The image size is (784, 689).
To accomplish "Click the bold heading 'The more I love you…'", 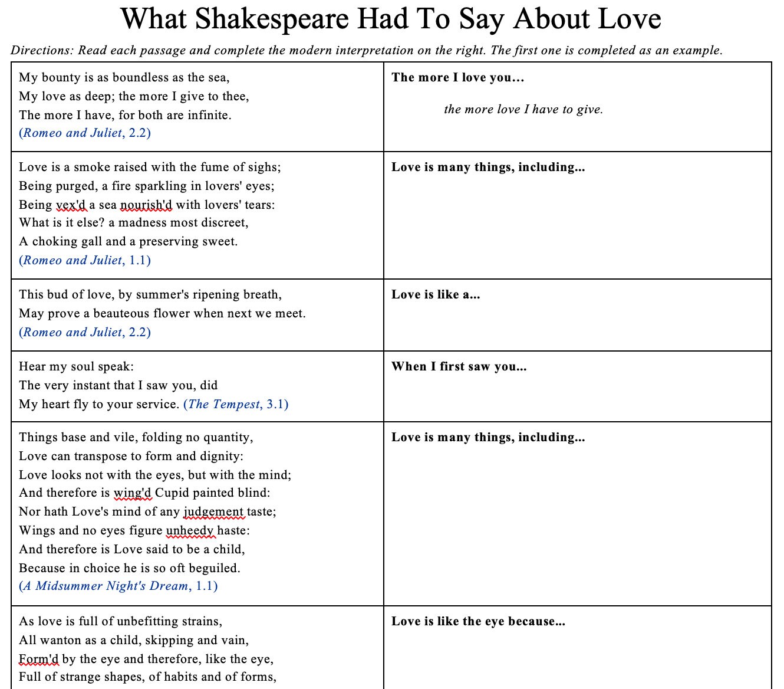I will [x=458, y=77].
